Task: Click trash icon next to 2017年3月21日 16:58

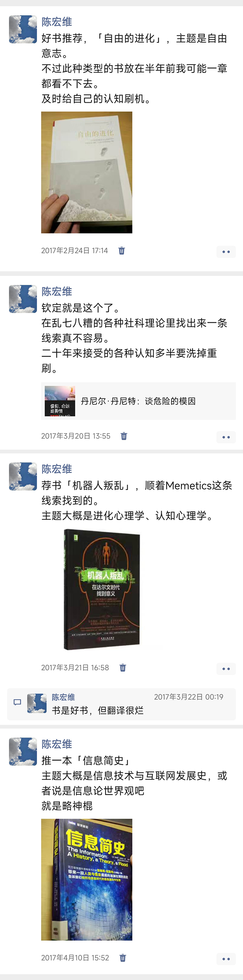Action: (x=122, y=668)
